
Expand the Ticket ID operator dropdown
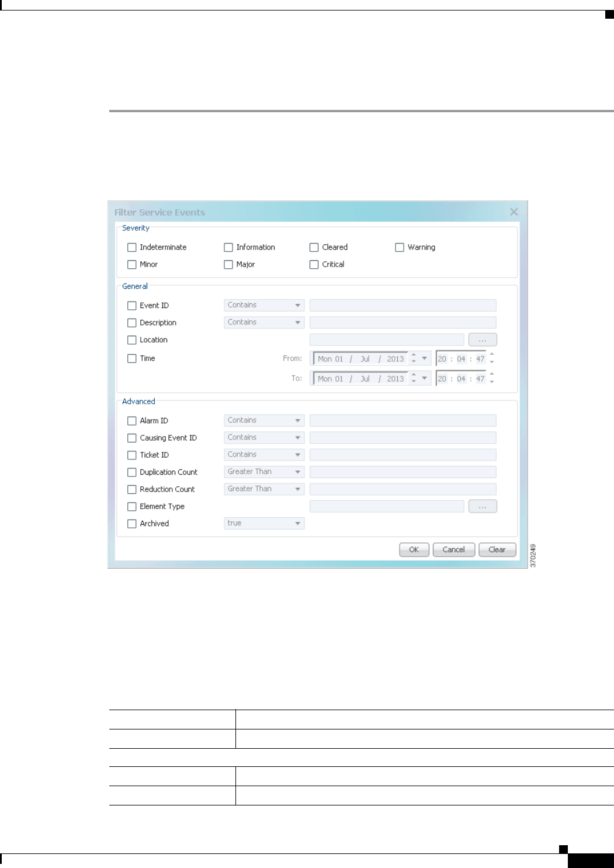point(264,454)
